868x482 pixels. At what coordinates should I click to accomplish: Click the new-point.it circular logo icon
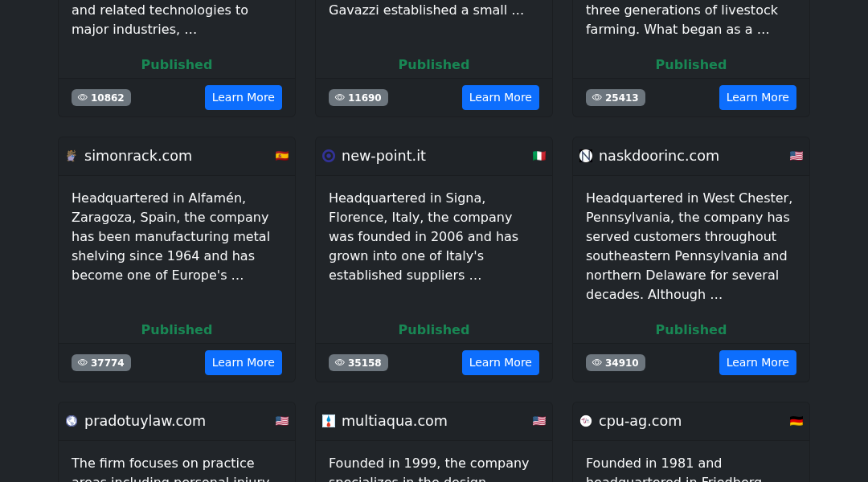(x=329, y=156)
